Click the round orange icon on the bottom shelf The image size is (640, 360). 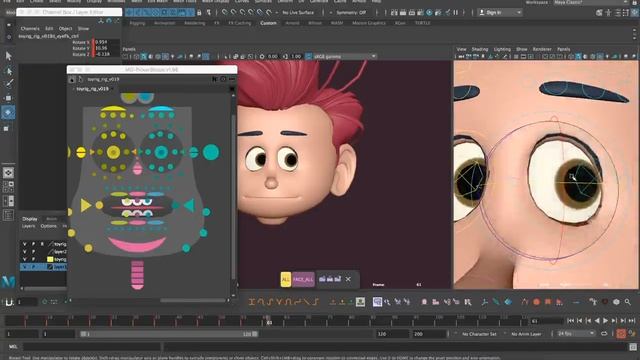tap(536, 302)
